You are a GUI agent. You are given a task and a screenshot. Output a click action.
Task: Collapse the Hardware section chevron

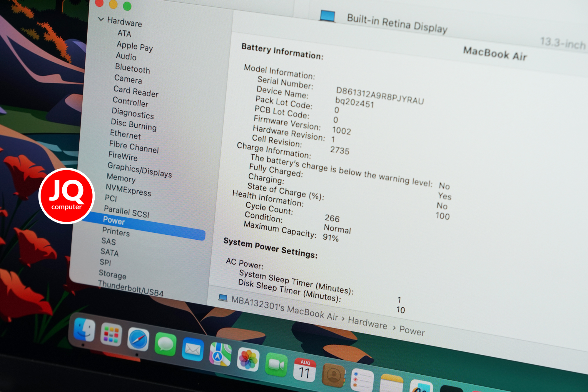[101, 19]
